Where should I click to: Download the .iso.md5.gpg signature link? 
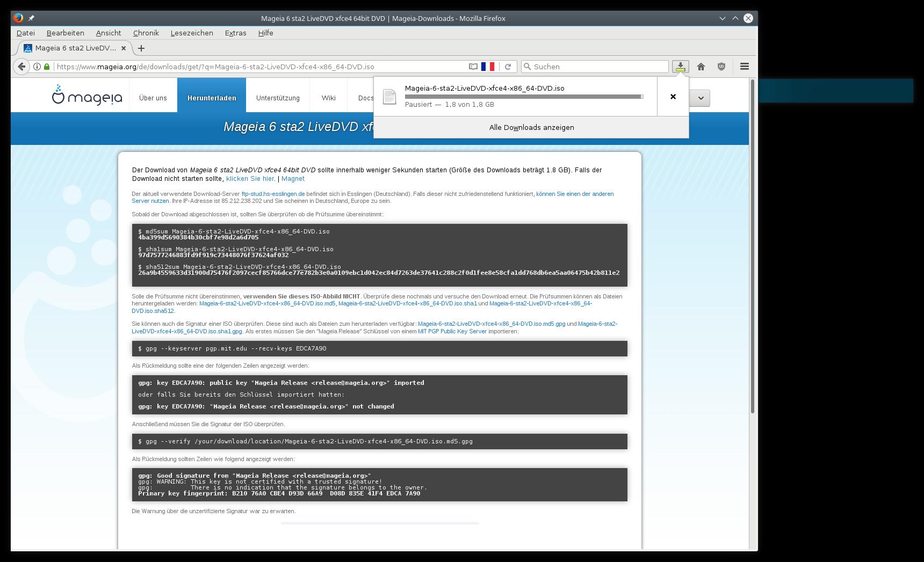(x=492, y=324)
